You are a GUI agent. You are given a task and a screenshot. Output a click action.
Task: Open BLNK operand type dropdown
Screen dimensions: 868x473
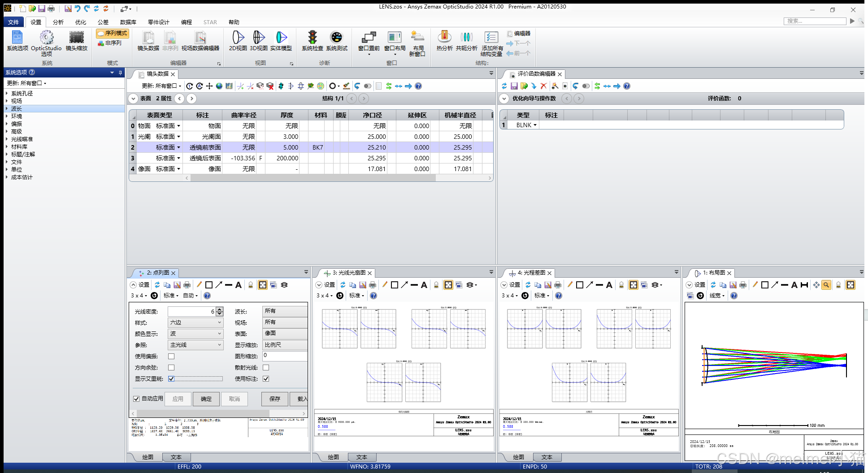click(x=535, y=125)
